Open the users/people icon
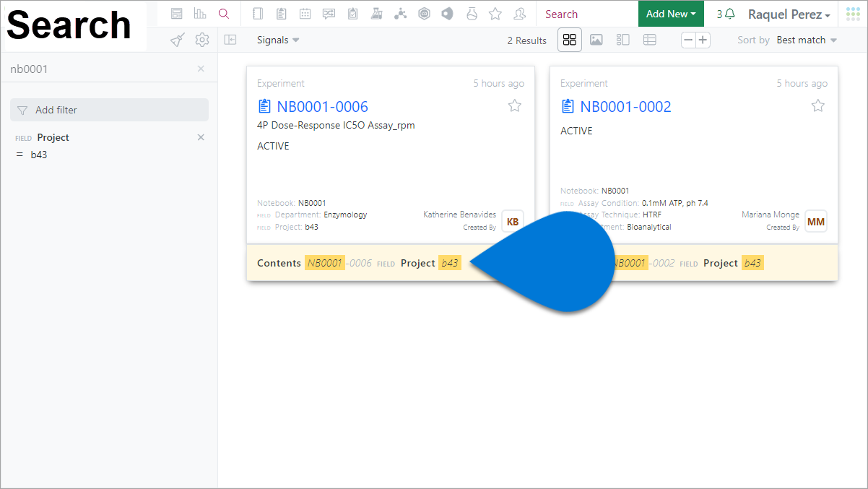Image resolution: width=868 pixels, height=489 pixels. pyautogui.click(x=519, y=14)
